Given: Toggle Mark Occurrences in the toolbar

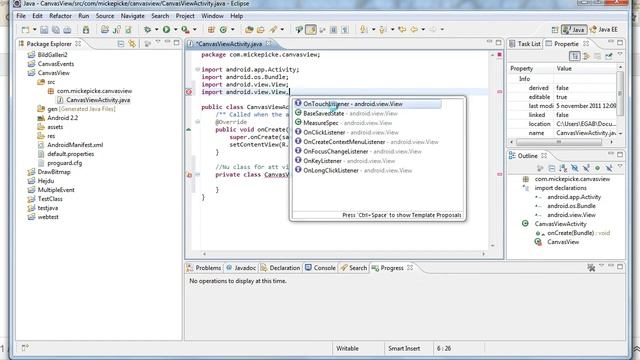Looking at the screenshot, I should [x=311, y=29].
